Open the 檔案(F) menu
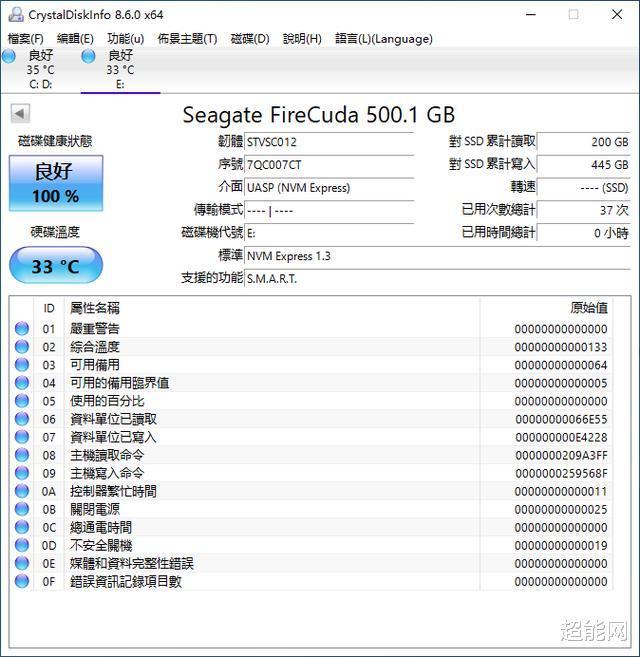 click(x=26, y=39)
